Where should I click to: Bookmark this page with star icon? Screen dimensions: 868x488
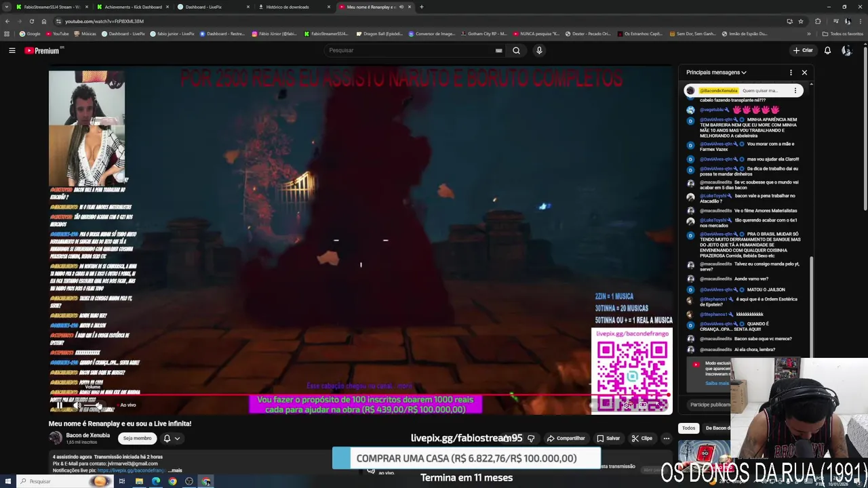[801, 21]
